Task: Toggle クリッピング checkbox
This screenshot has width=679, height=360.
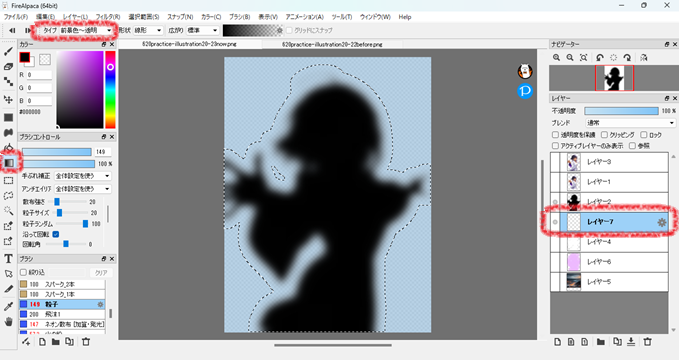Action: coord(604,135)
